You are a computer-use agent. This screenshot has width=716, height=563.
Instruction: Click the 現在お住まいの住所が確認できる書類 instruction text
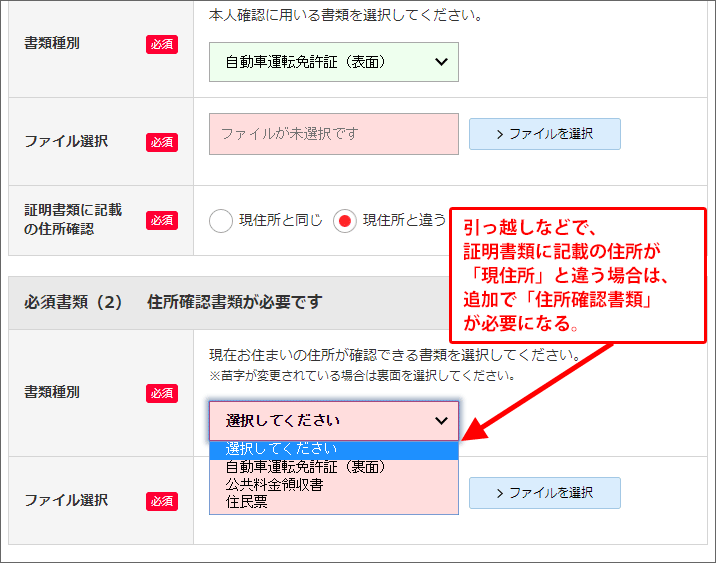(395, 355)
